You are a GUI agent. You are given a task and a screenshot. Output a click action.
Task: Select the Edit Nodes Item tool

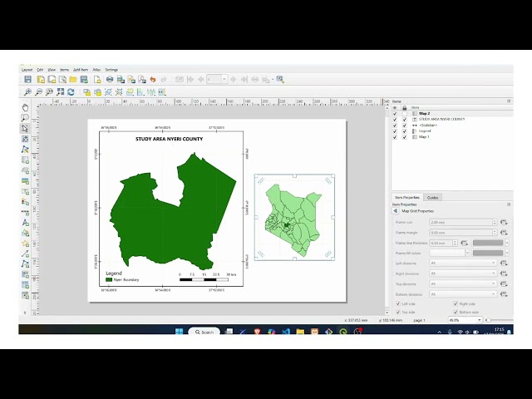[x=25, y=150]
